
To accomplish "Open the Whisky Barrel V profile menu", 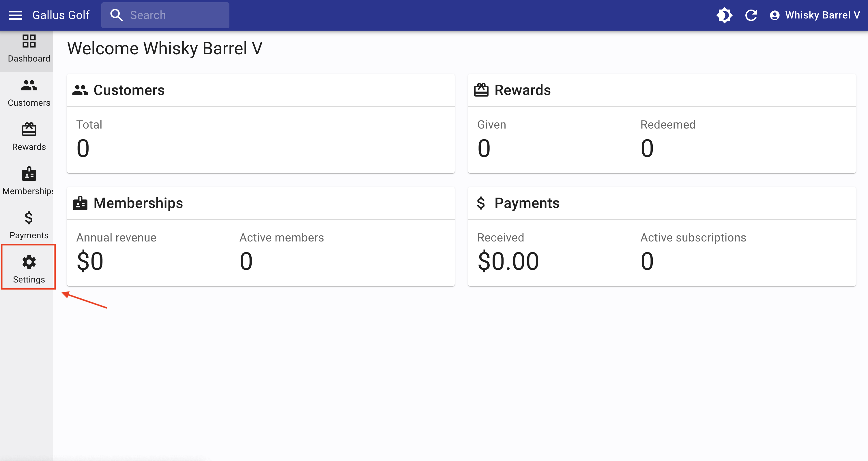I will point(815,15).
